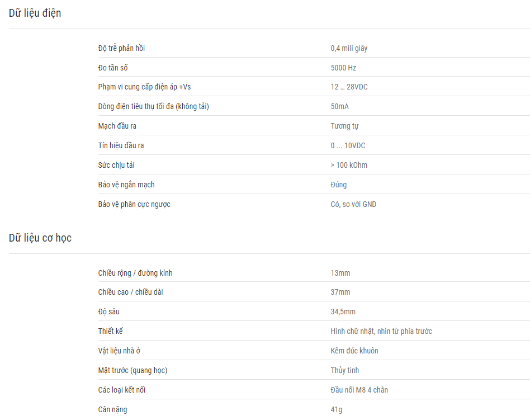Click the 'Kẽm đúc khuôn' material value

tap(354, 351)
